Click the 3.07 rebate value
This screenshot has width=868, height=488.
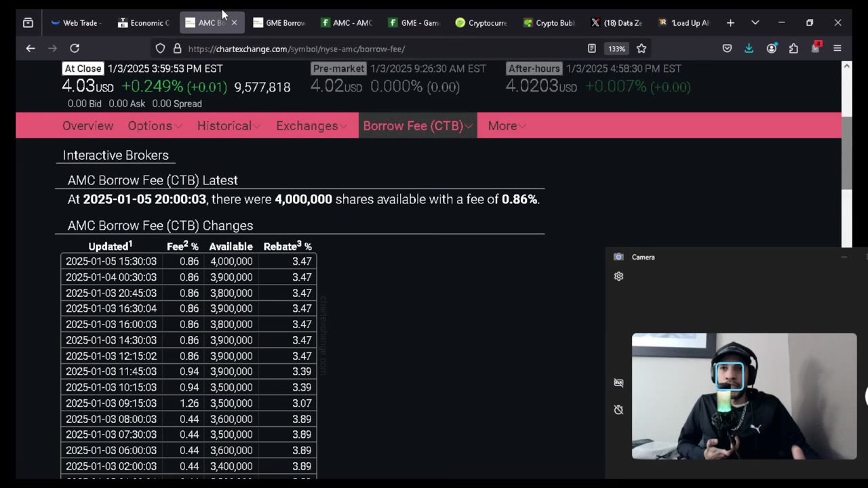point(302,403)
